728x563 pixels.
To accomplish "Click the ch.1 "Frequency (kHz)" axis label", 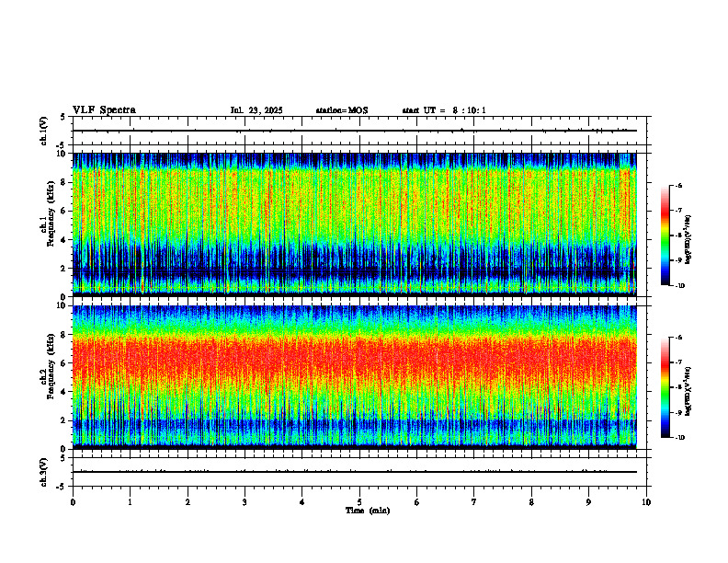I will click(51, 213).
